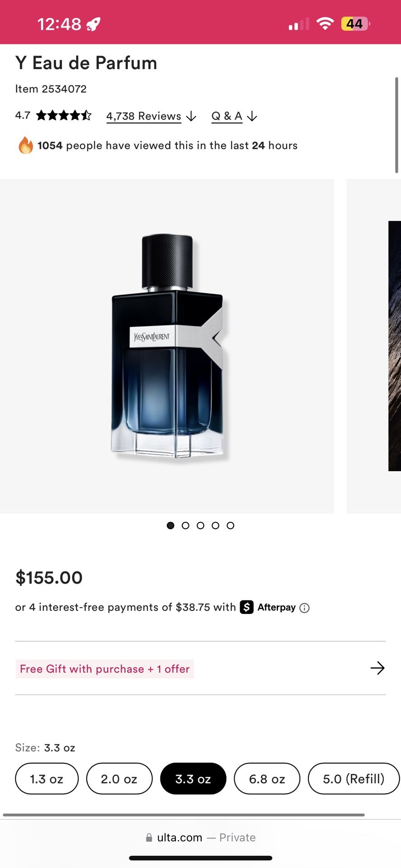The width and height of the screenshot is (401, 868).
Task: Go to second carousel image dot
Action: pyautogui.click(x=185, y=525)
